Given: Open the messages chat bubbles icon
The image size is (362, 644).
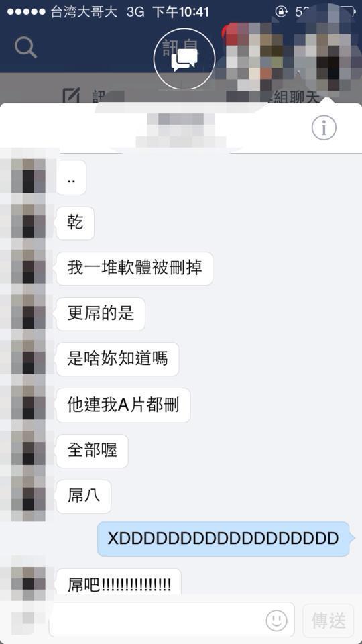Looking at the screenshot, I should [x=184, y=59].
